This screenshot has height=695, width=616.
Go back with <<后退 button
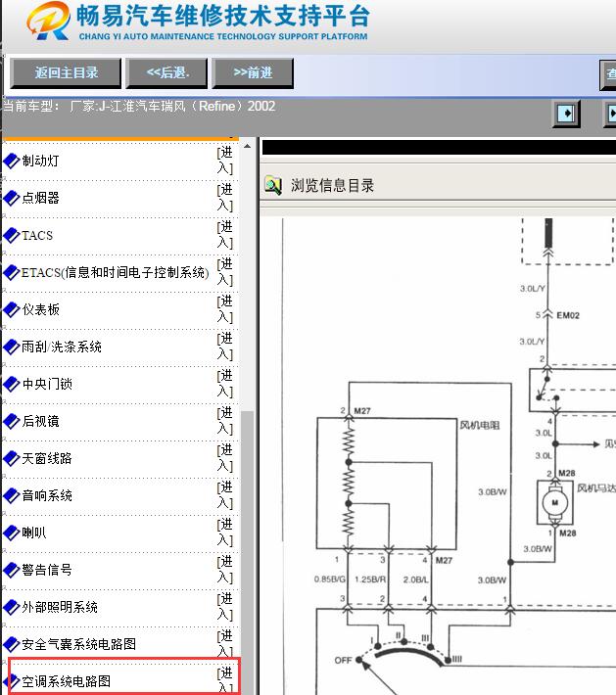coord(167,73)
